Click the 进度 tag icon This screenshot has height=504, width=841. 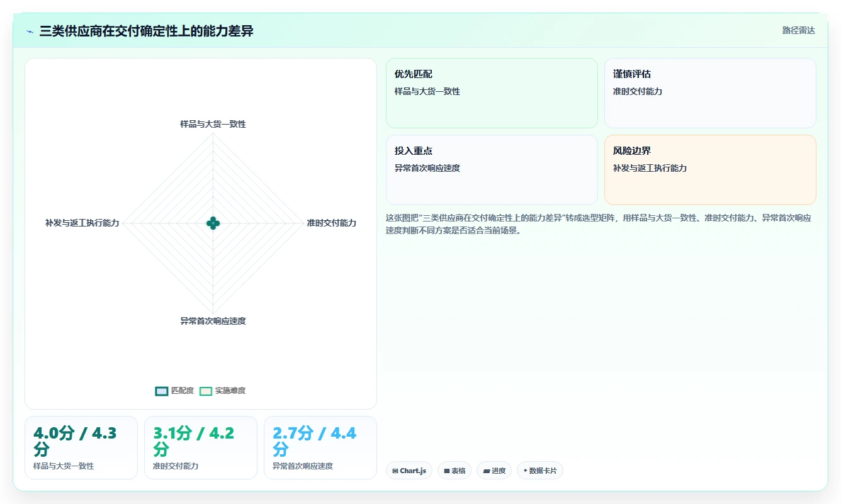coord(486,471)
